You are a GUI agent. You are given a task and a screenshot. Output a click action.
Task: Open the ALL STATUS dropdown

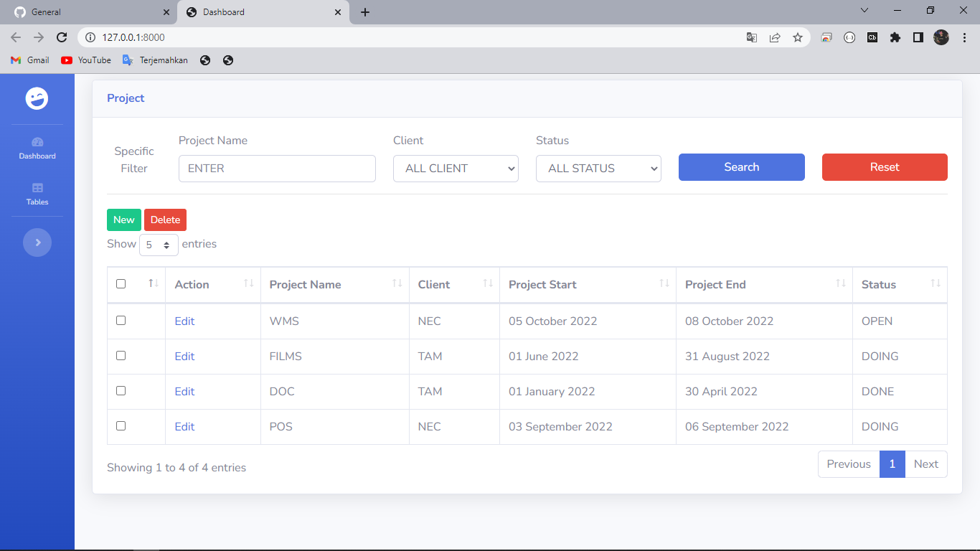coord(598,168)
